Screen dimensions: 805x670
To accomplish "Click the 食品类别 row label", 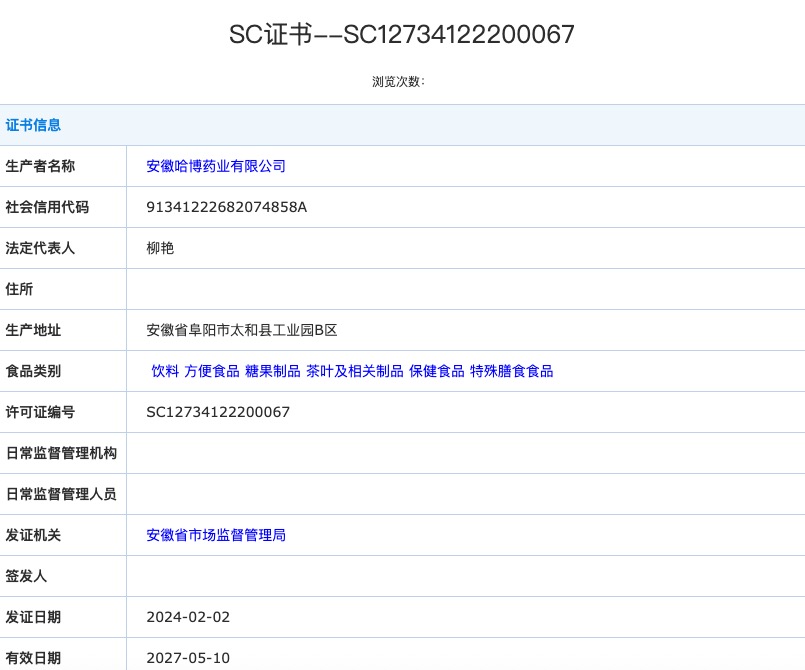I will pos(33,371).
